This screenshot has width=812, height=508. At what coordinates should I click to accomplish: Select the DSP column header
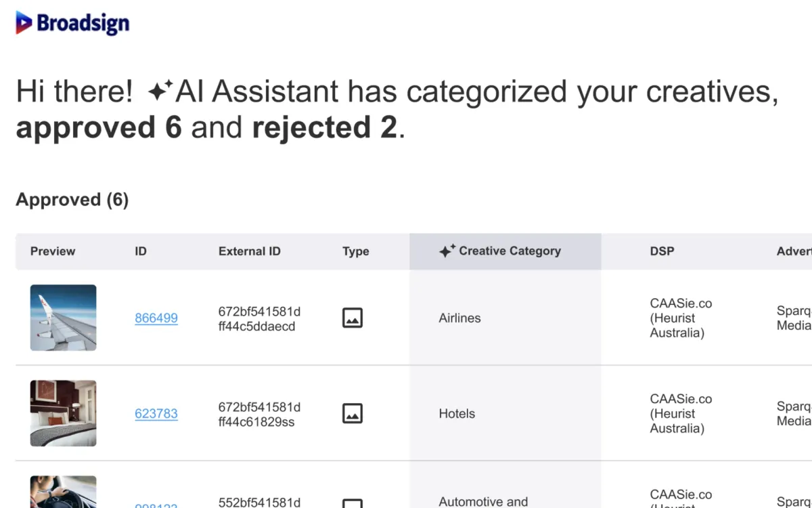coord(662,251)
